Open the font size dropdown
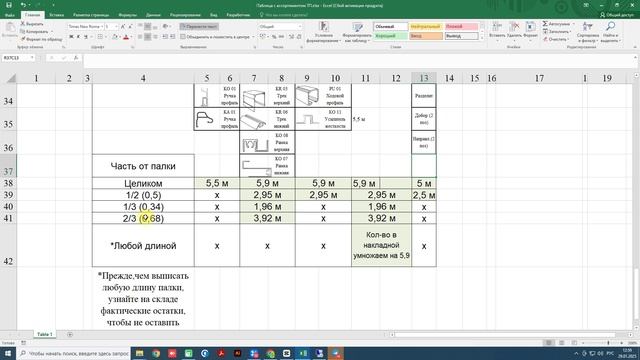 pyautogui.click(x=116, y=27)
